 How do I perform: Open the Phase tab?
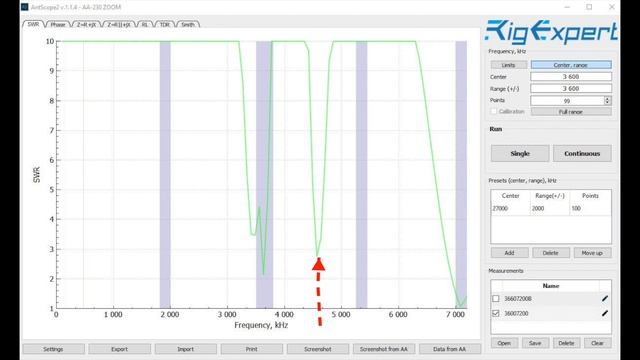click(x=58, y=24)
